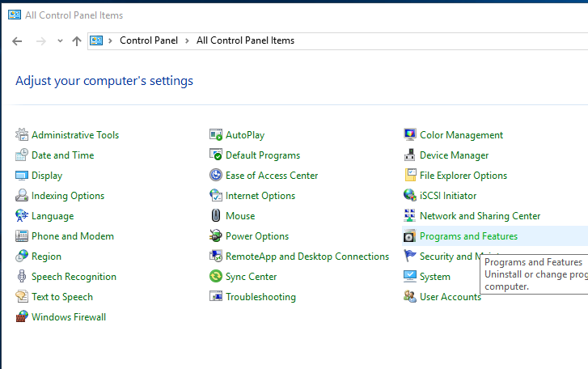Click the Ease of Access Center icon
This screenshot has height=369, width=588.
[216, 176]
